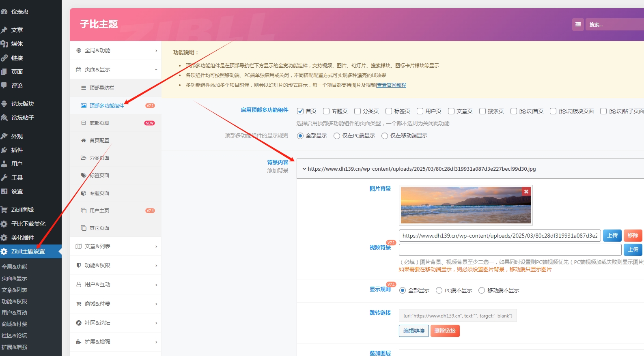
Task: Open the 查看官网教程 link
Action: tap(391, 85)
